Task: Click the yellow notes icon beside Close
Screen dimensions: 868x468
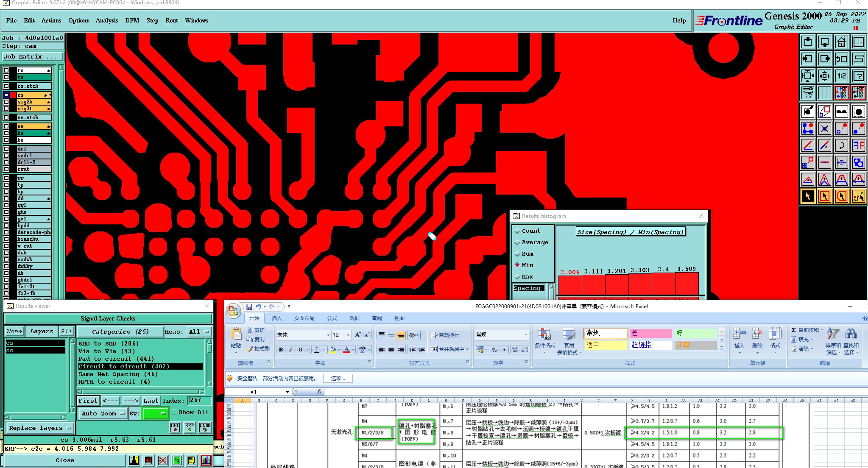Action: click(x=192, y=460)
